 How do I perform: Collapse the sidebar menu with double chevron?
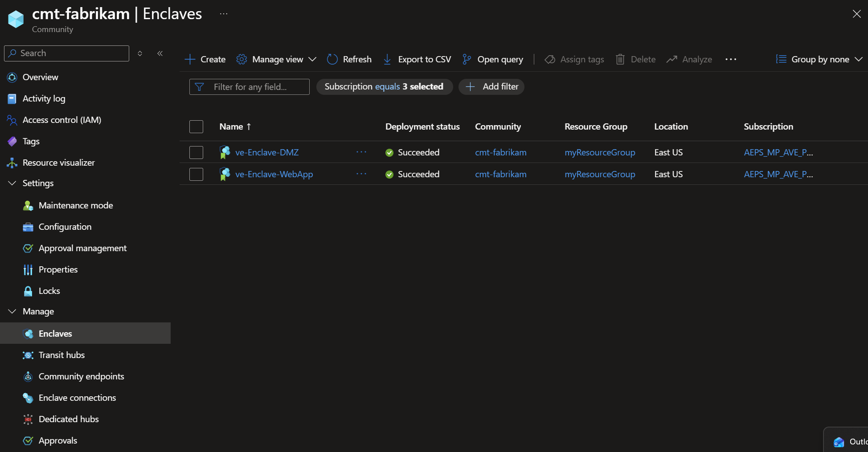coord(160,53)
